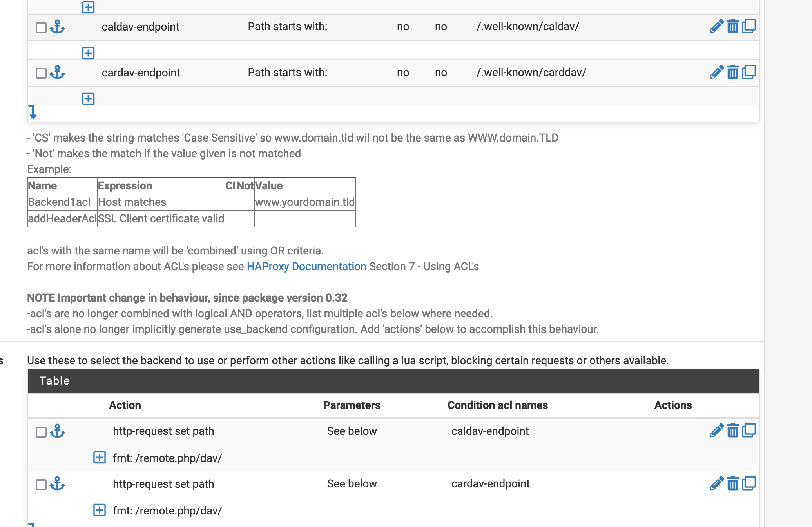Expand plus box under caldav-endpoint action
812x527 pixels.
tap(100, 457)
